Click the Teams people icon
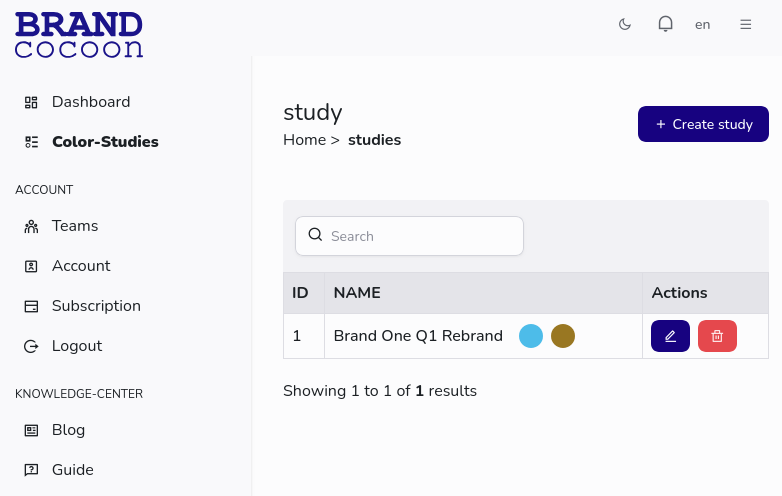Viewport: 782px width, 496px height. pos(31,226)
